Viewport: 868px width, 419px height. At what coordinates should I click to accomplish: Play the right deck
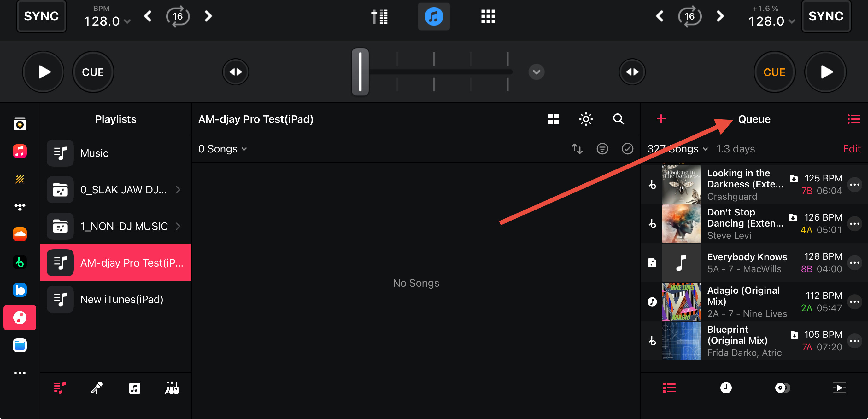(x=825, y=72)
